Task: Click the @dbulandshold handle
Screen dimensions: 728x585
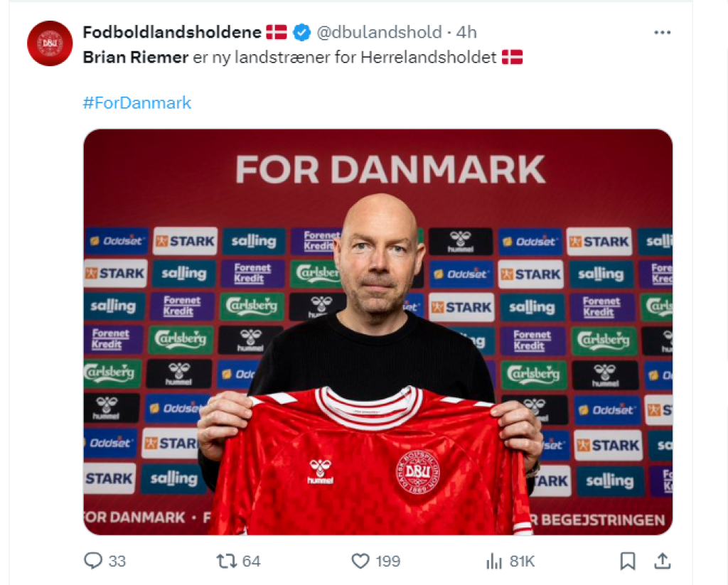Action: click(x=379, y=33)
